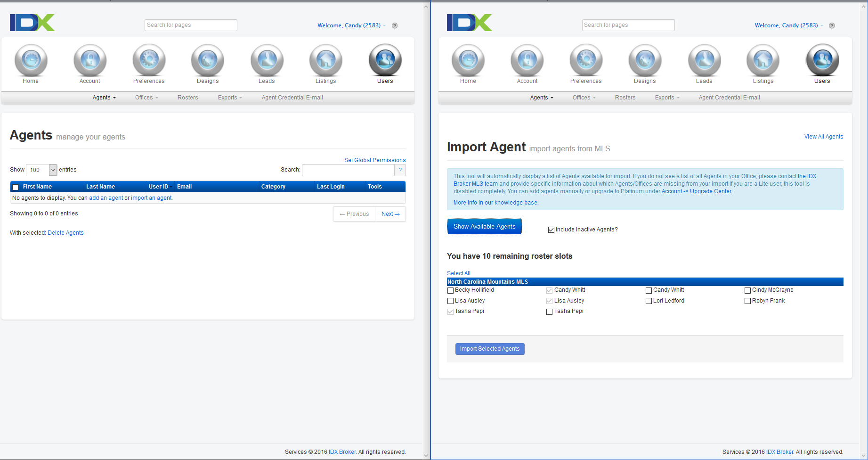Select Leads icon in the right Import Agent window
Viewport: 868px width, 460px height.
pos(705,60)
